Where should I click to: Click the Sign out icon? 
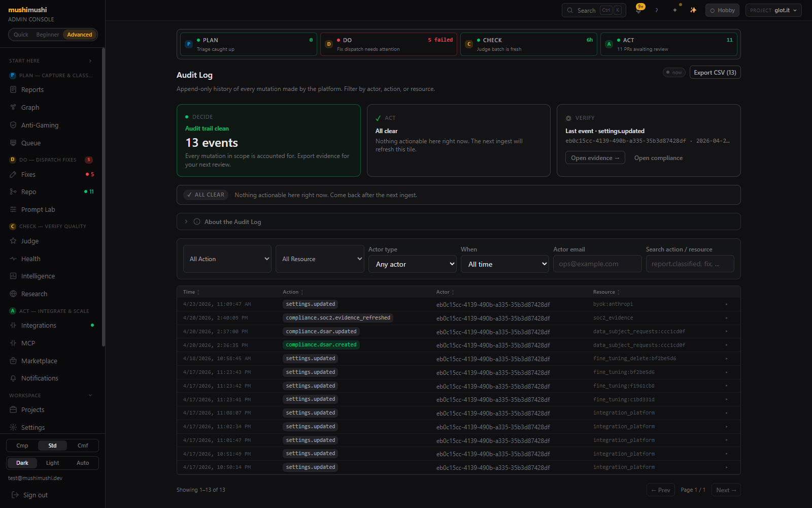15,495
